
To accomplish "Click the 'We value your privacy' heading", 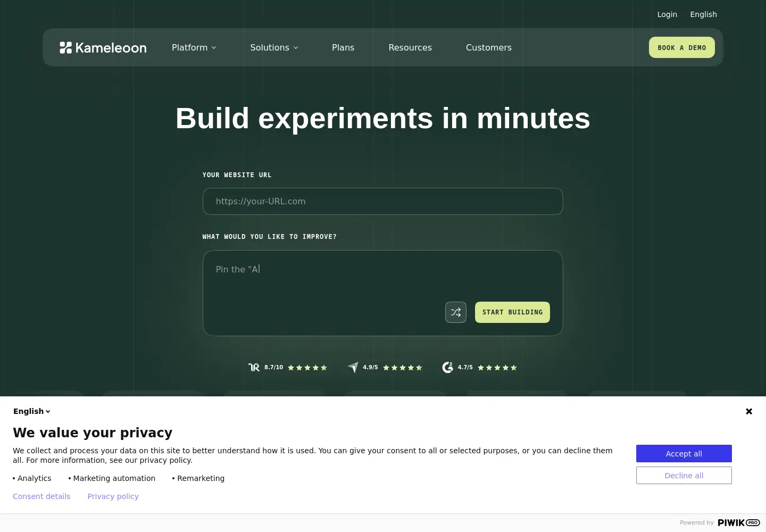I will (93, 433).
